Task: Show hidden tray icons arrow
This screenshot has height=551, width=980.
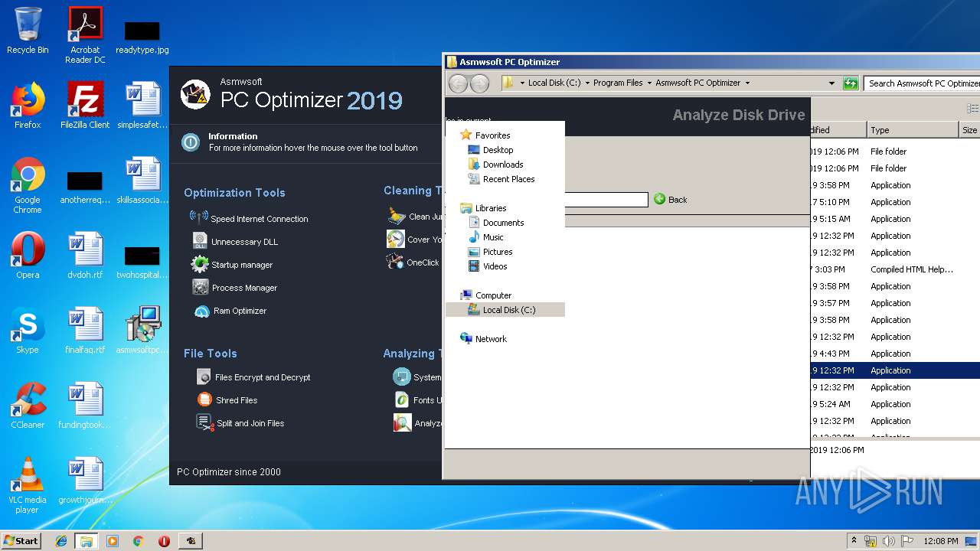Action: click(x=854, y=540)
